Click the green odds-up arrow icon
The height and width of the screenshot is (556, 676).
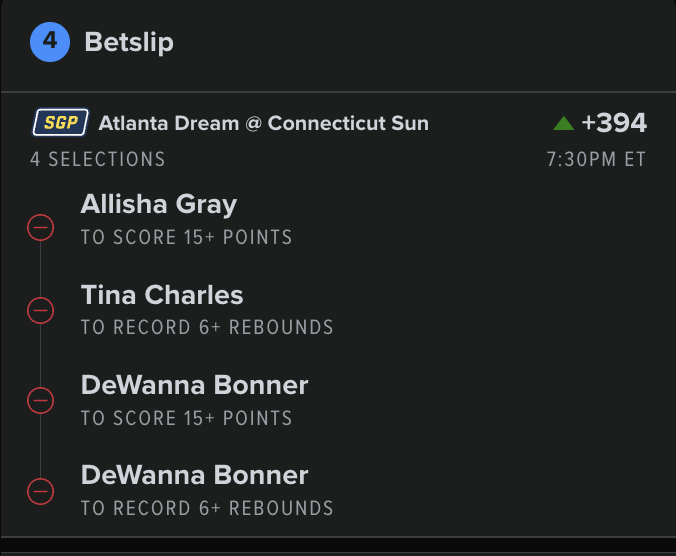pyautogui.click(x=564, y=123)
